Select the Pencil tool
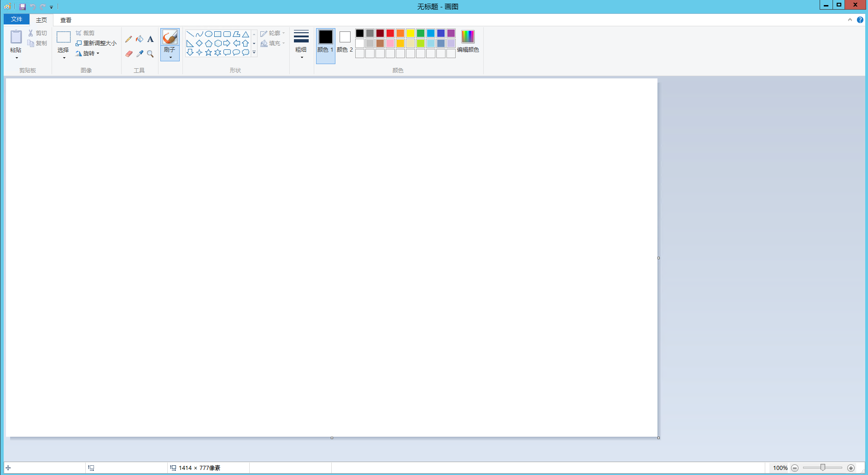The height and width of the screenshot is (475, 868). point(129,39)
